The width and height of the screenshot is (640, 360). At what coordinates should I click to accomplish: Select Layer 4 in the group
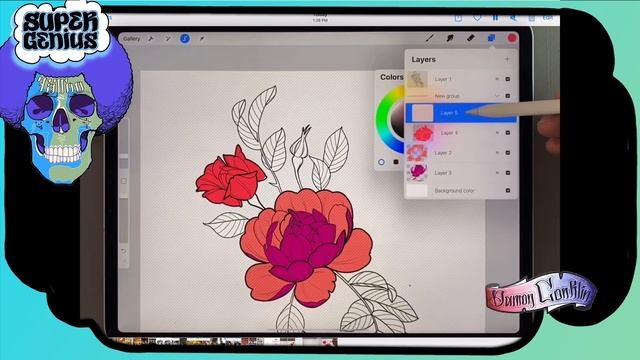coord(461,133)
